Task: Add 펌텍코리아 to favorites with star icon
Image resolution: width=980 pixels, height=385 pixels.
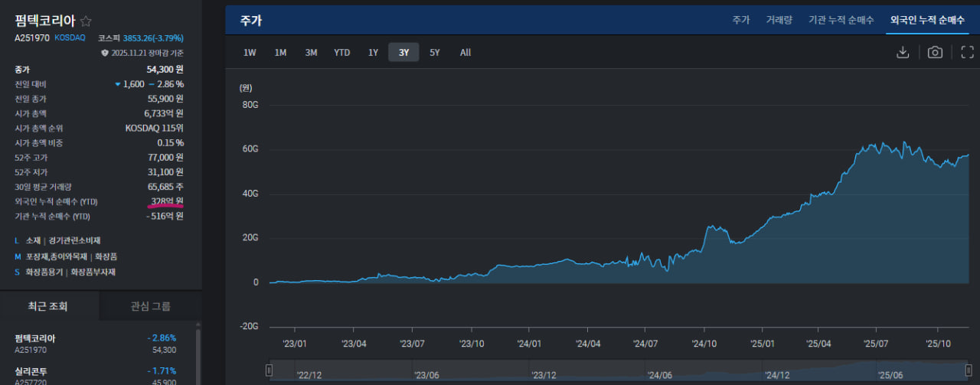Action: point(87,21)
